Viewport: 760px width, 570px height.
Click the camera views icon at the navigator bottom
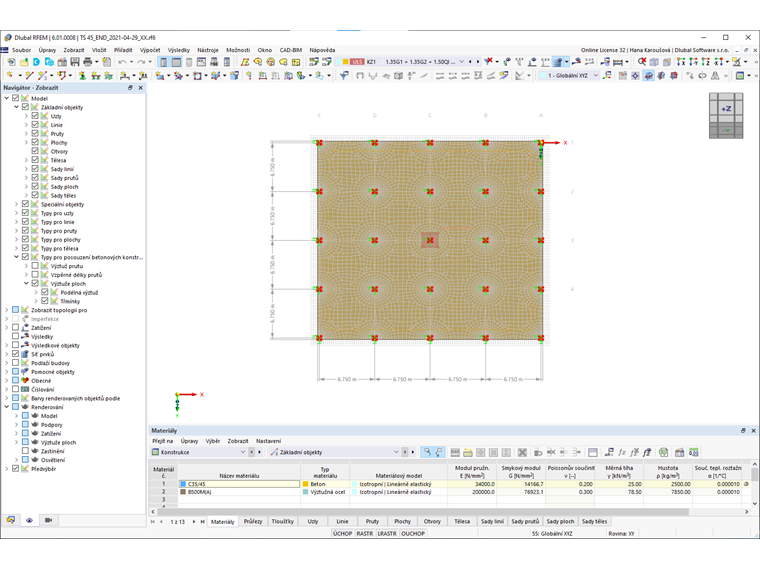point(48,520)
